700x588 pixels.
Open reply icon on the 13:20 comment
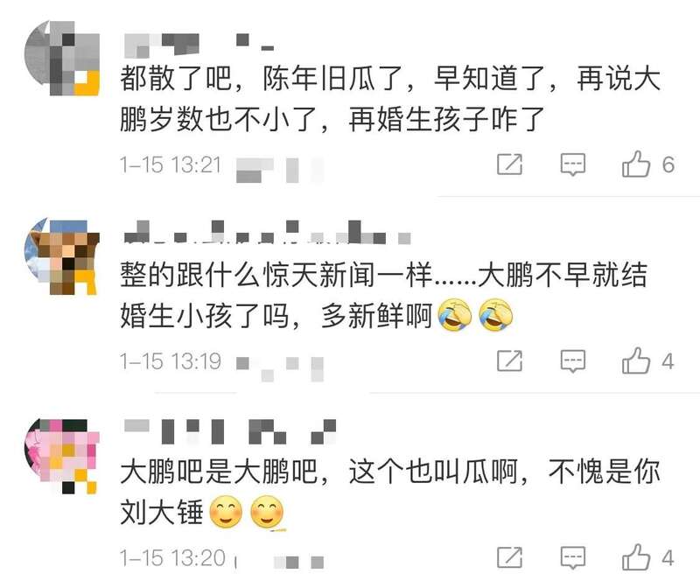573,557
